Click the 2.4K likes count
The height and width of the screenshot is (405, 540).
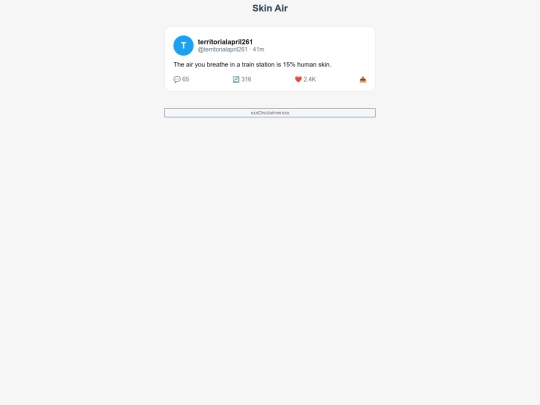pyautogui.click(x=310, y=80)
